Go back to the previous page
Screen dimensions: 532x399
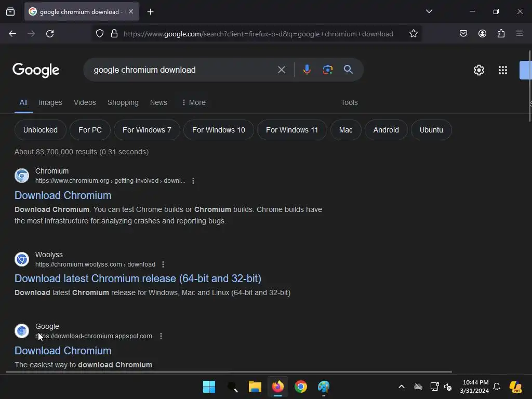click(12, 34)
